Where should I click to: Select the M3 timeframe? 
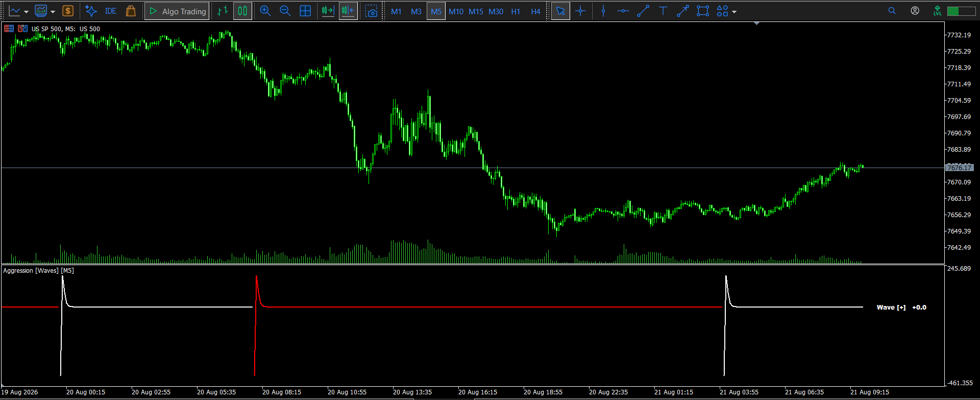pyautogui.click(x=416, y=12)
